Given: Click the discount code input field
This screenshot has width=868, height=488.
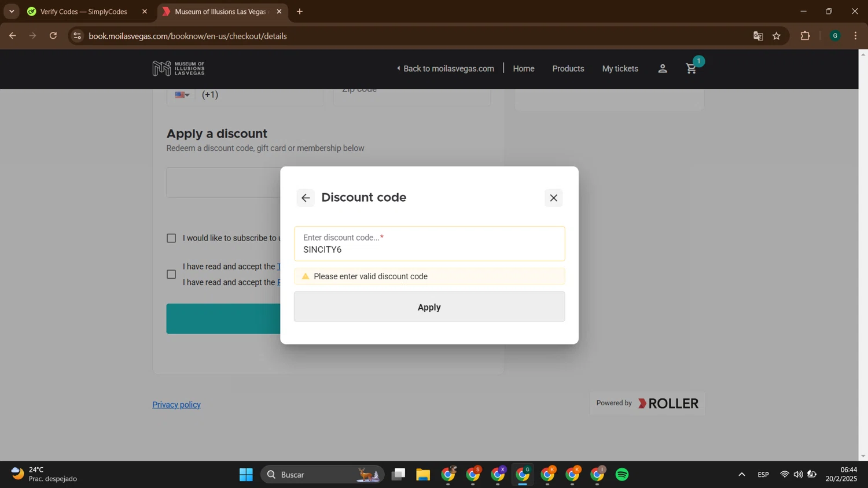Looking at the screenshot, I should 429,244.
